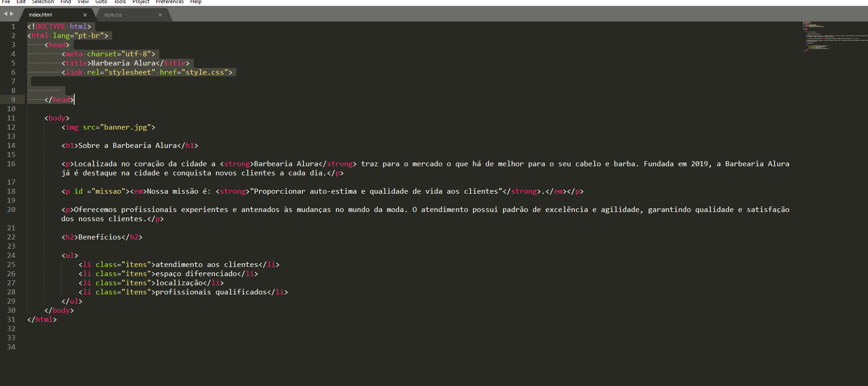Click the closing ul tag
868x386 pixels.
(72, 301)
